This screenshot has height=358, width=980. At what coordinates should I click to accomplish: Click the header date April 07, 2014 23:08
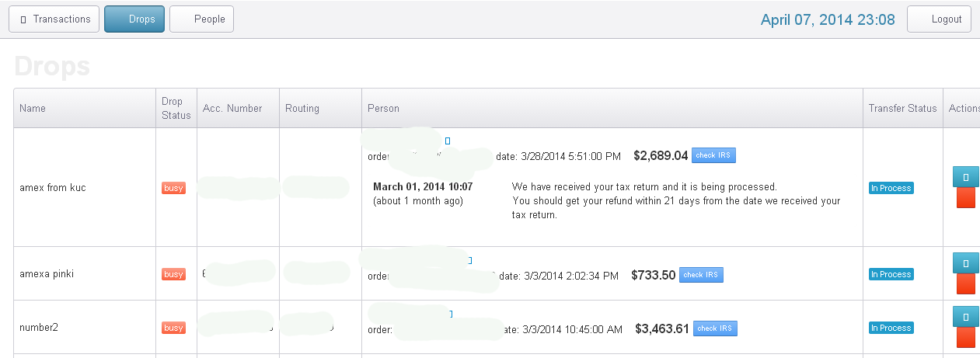point(828,19)
